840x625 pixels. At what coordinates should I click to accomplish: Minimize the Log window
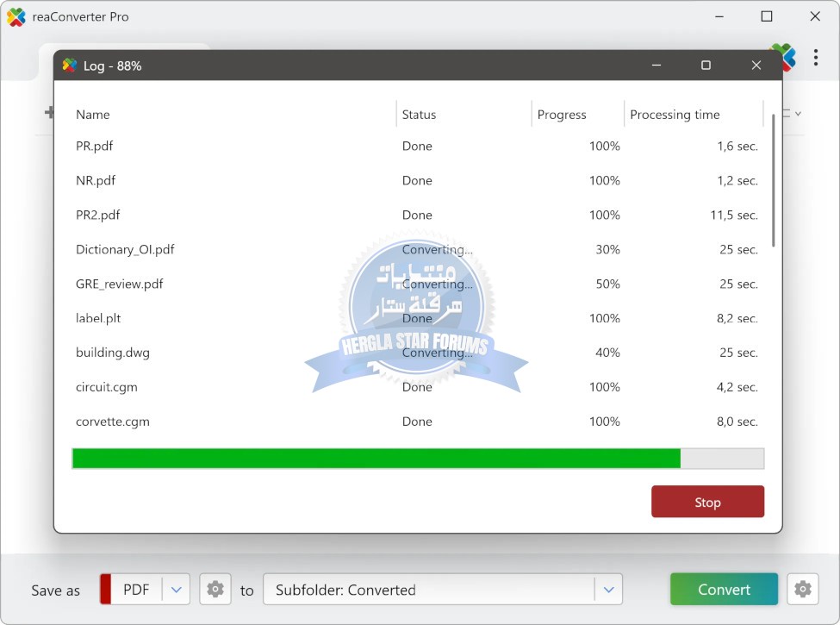pyautogui.click(x=656, y=66)
